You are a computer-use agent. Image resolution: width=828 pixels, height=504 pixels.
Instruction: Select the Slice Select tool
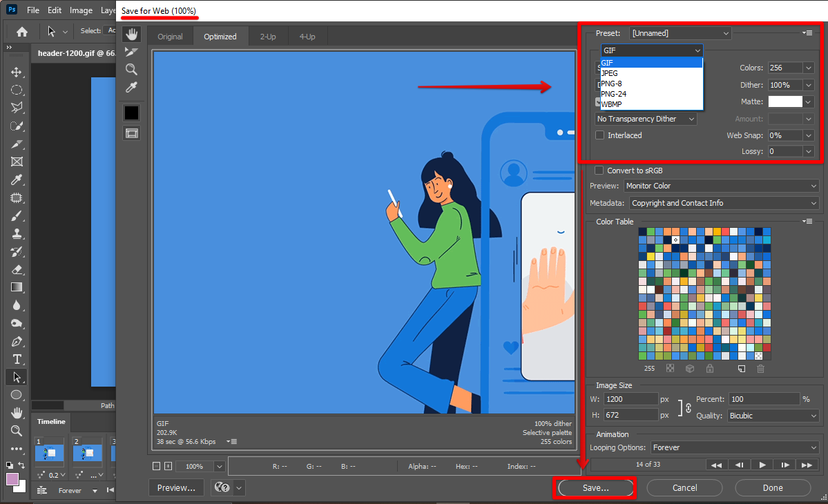pos(131,52)
